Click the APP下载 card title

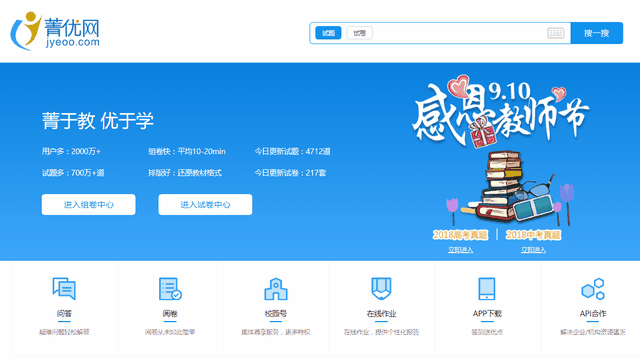pyautogui.click(x=487, y=314)
